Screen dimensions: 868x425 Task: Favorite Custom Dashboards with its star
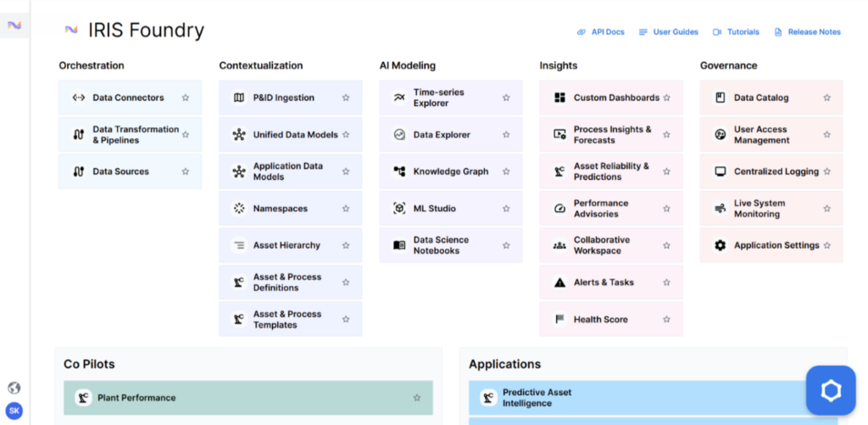click(666, 98)
